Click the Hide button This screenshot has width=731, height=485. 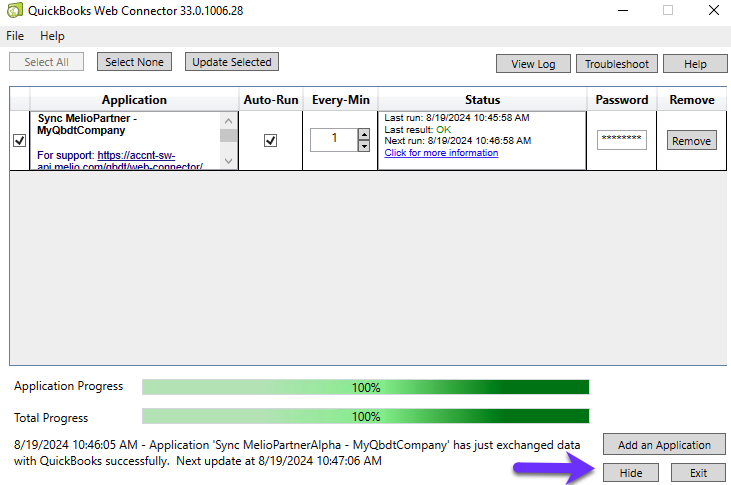coord(631,473)
